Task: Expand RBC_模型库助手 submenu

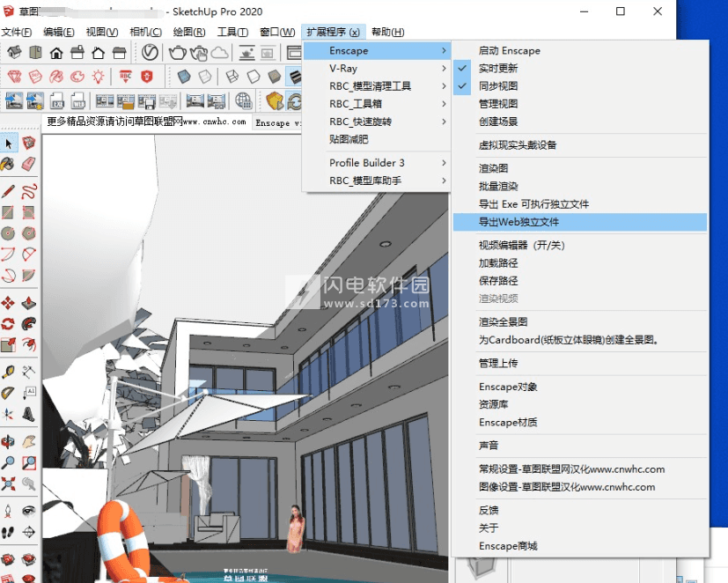Action: [x=377, y=181]
